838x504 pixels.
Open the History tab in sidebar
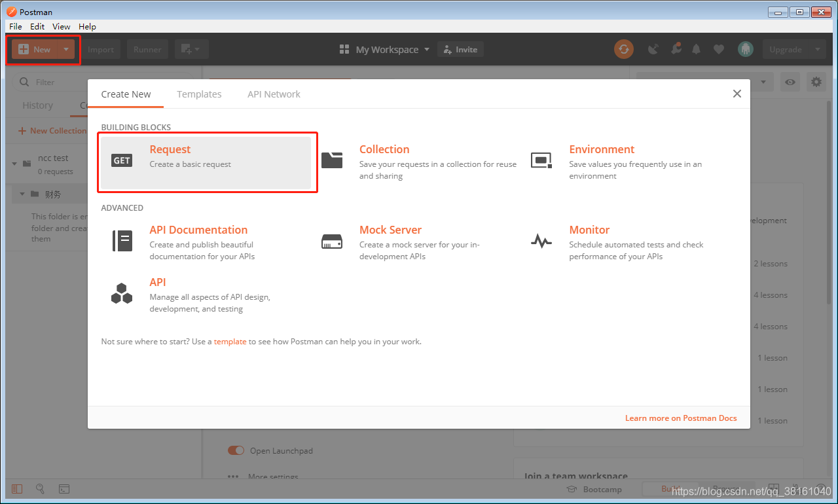(37, 105)
